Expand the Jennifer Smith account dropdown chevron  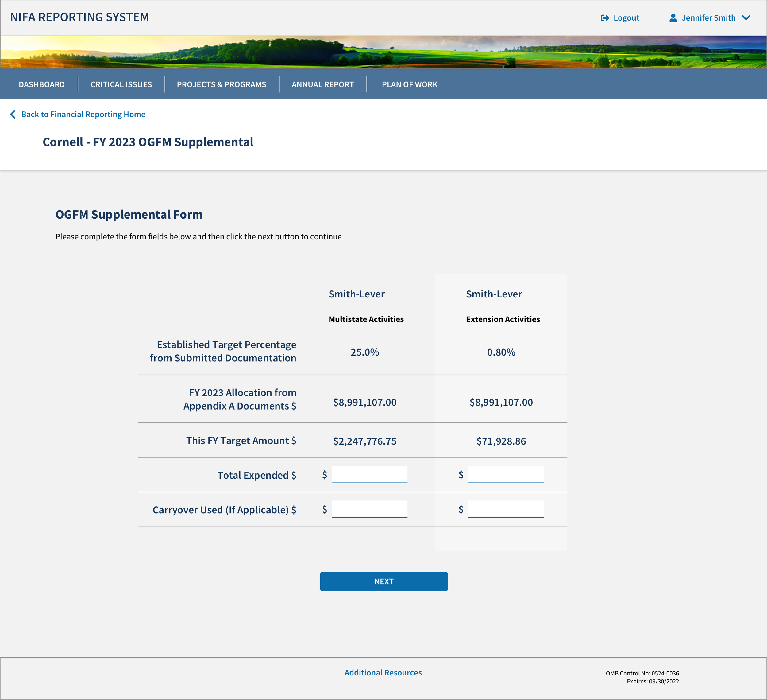pyautogui.click(x=746, y=18)
